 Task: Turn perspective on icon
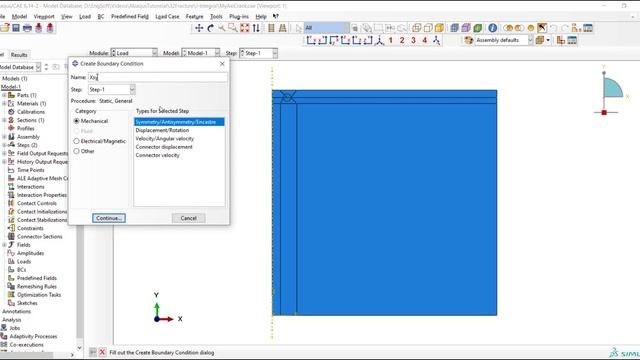tap(282, 28)
